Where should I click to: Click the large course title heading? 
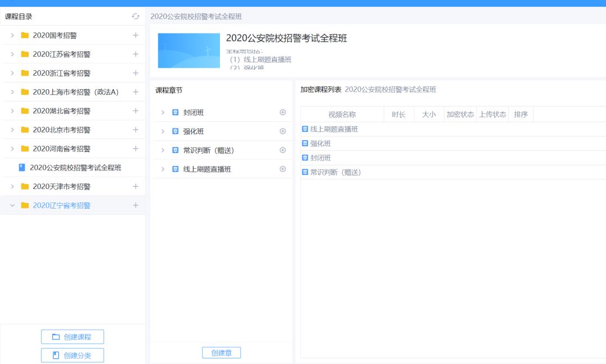tap(286, 38)
